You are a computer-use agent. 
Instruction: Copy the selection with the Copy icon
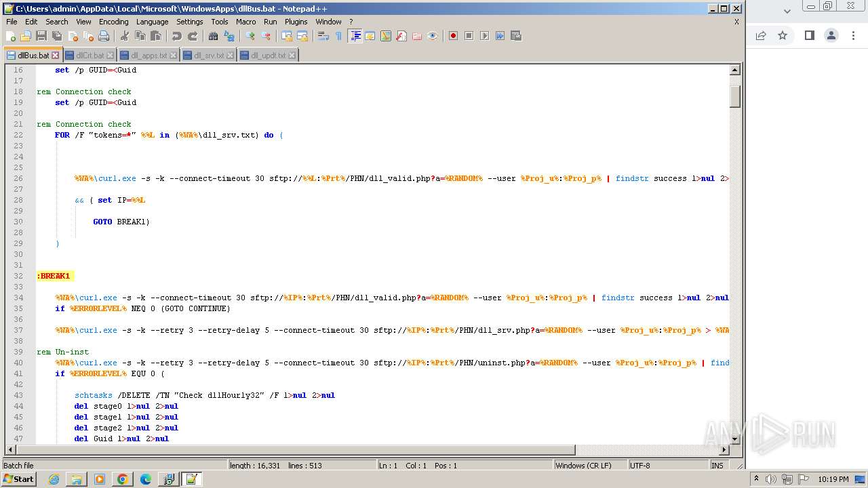pyautogui.click(x=140, y=36)
